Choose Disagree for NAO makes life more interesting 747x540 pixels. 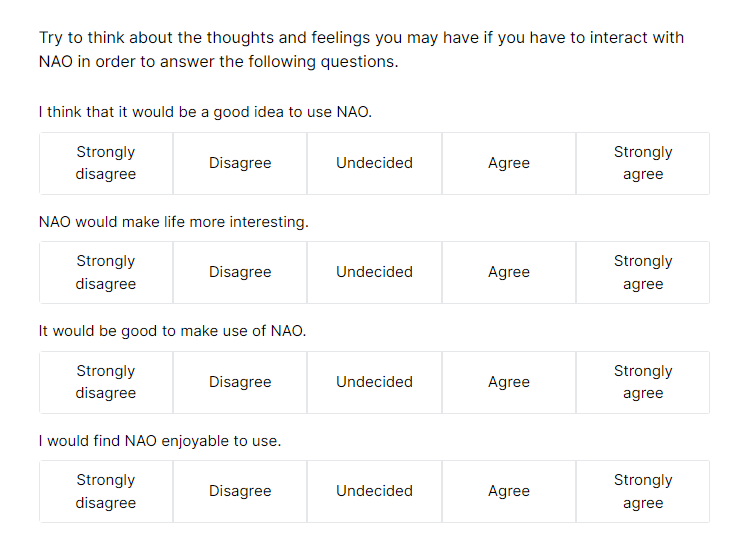(x=240, y=273)
